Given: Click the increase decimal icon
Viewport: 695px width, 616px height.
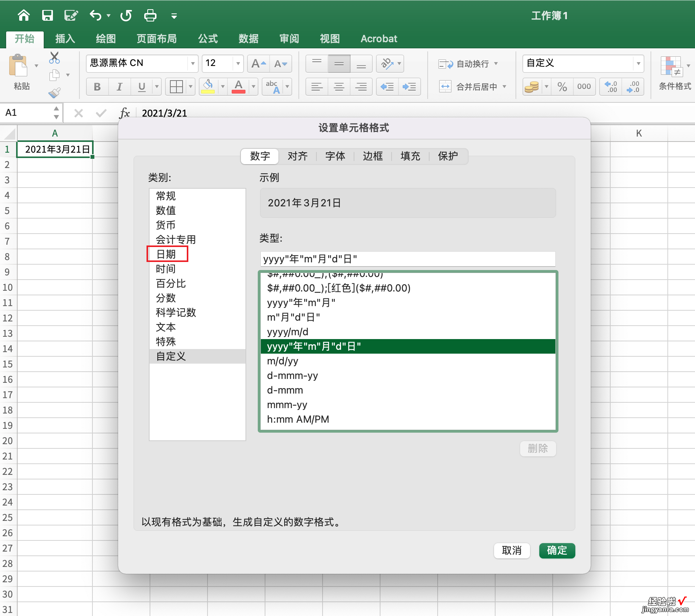Looking at the screenshot, I should click(611, 87).
